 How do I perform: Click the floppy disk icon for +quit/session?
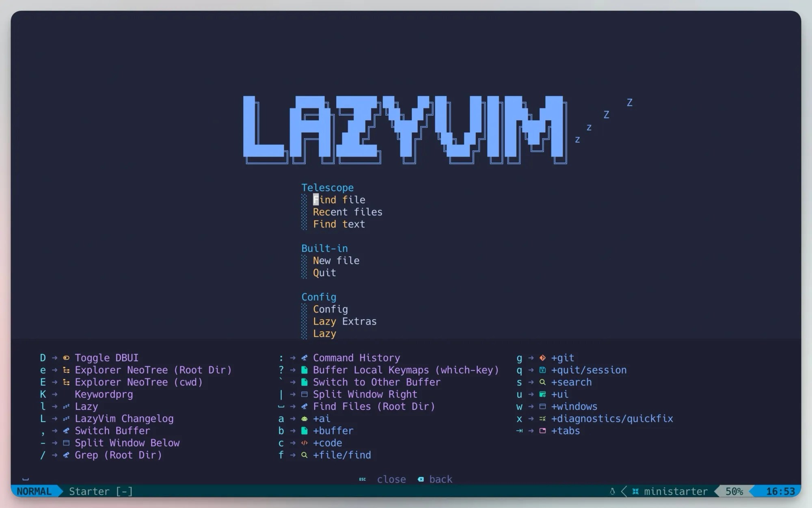542,370
